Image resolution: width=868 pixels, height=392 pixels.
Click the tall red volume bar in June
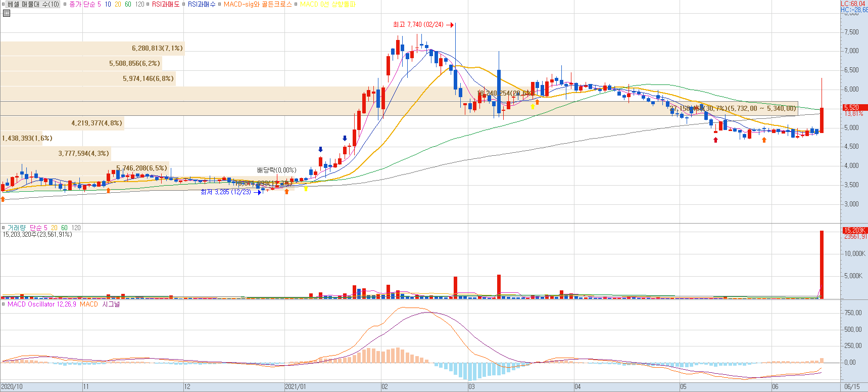pyautogui.click(x=822, y=265)
